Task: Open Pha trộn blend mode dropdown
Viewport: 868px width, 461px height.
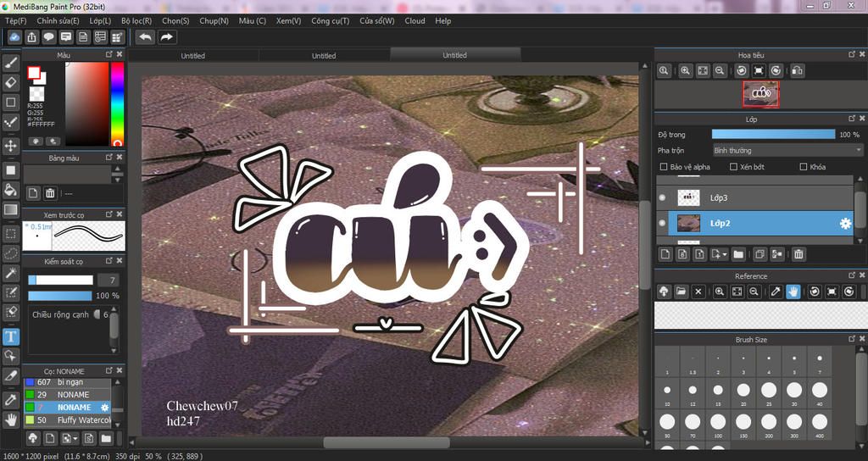Action: click(x=787, y=151)
